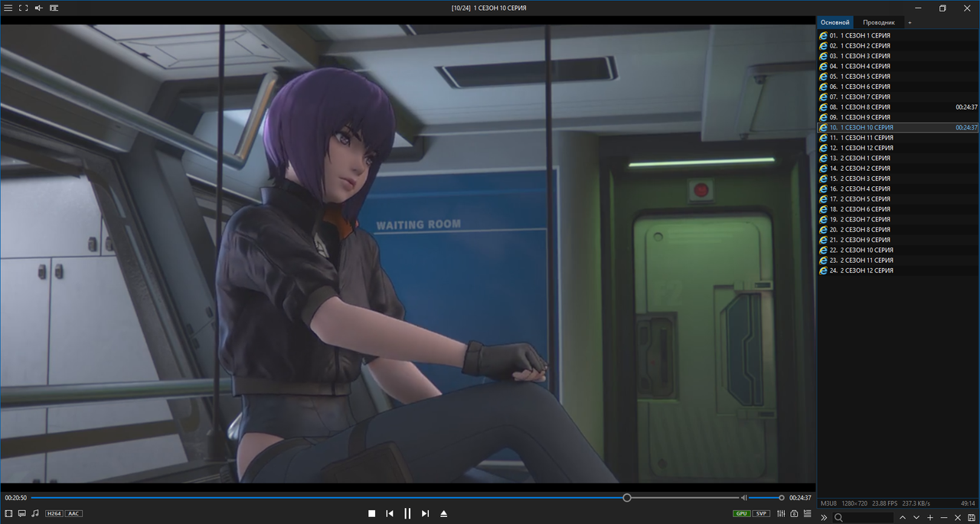Pause the video
This screenshot has height=524, width=980.
(x=407, y=513)
